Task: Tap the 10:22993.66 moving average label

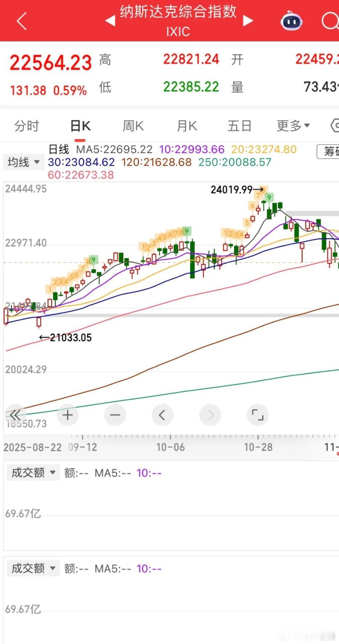Action: [x=192, y=149]
